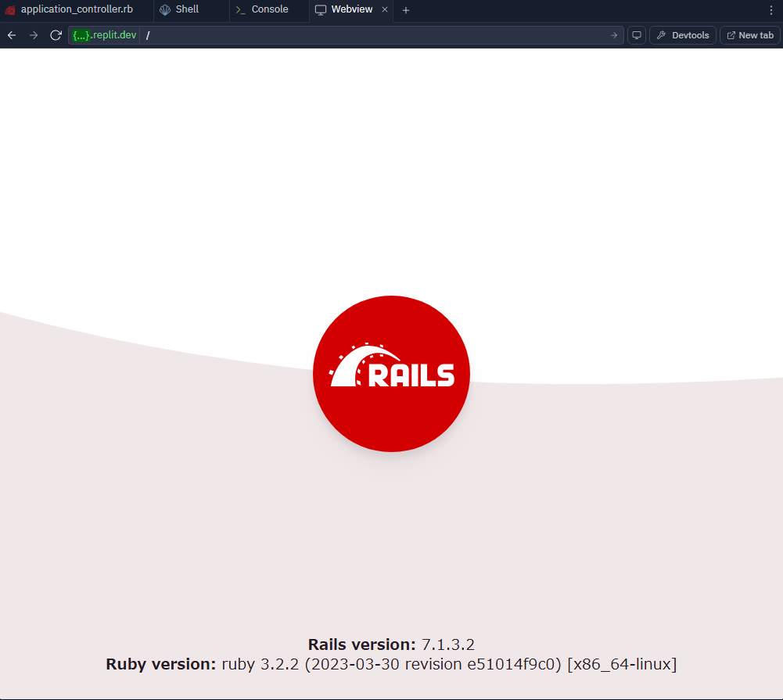Go back in Webview history

[12, 35]
